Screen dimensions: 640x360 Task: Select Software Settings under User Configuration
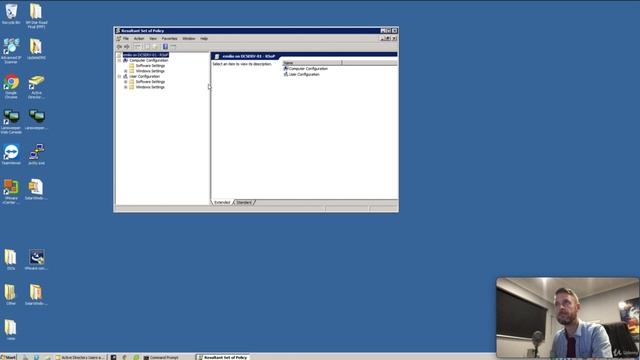click(x=150, y=82)
